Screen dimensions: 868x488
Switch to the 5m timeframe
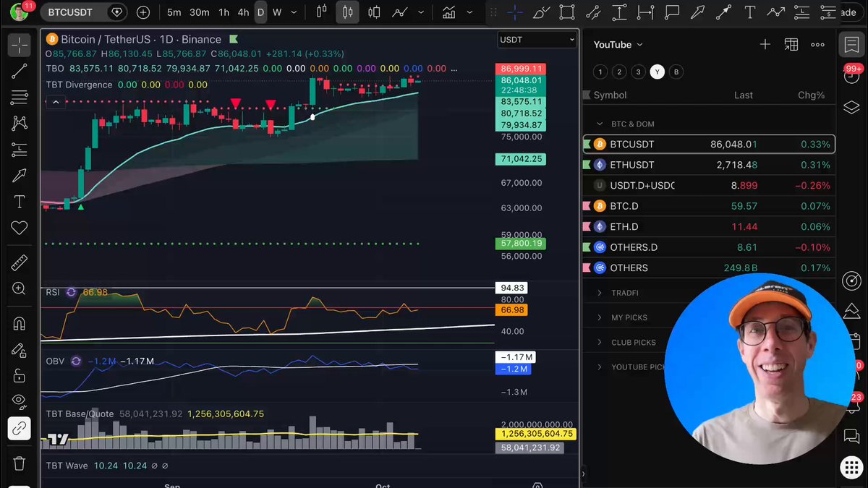pos(174,12)
